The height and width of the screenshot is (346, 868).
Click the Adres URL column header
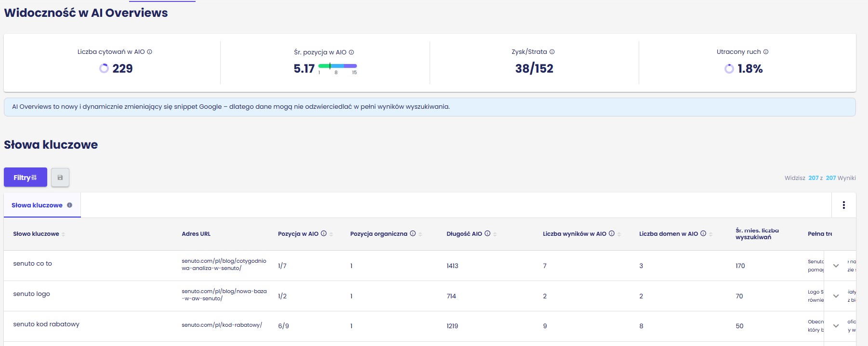[x=196, y=234]
